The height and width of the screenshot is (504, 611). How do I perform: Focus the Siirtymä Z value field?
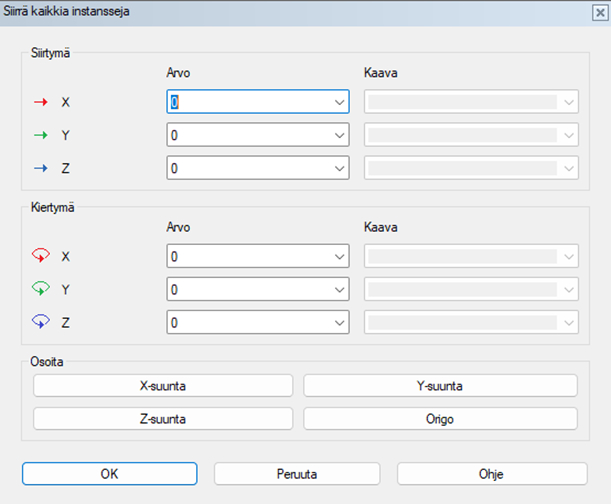click(248, 169)
